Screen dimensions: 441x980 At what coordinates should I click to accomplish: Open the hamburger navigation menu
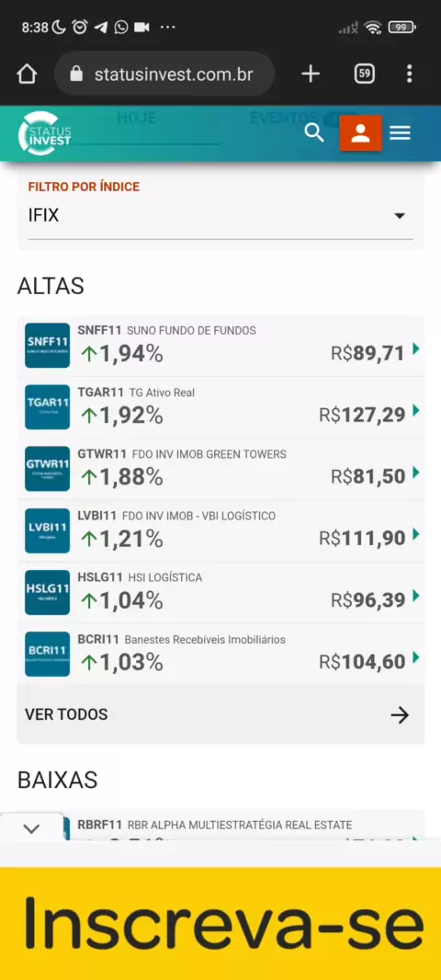(400, 133)
